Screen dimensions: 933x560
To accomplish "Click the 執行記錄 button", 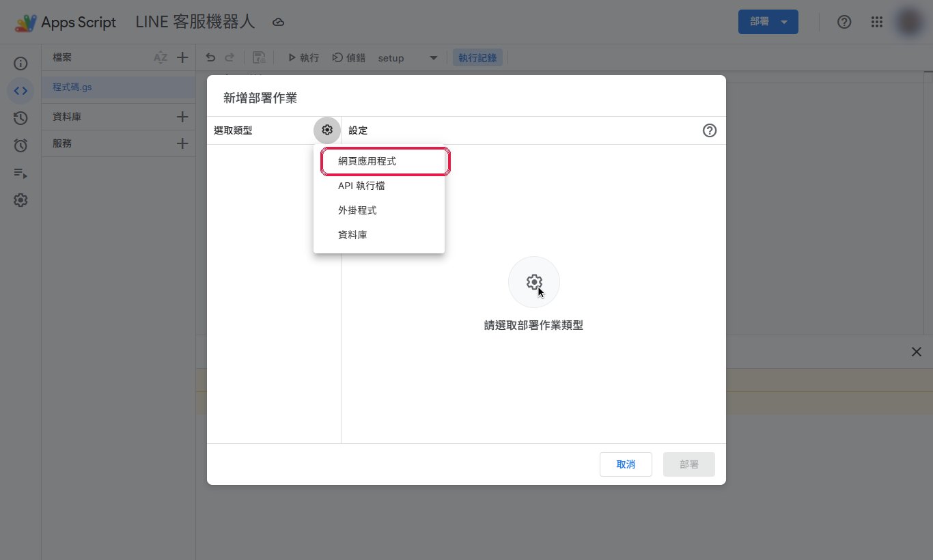I will [477, 58].
